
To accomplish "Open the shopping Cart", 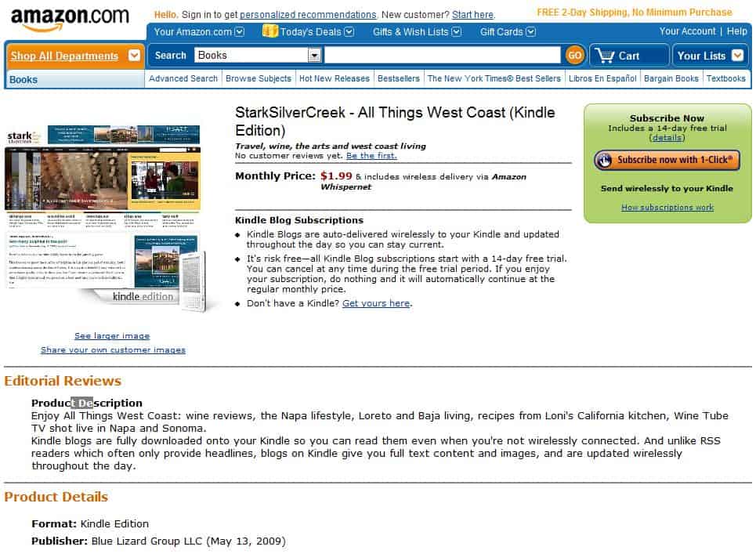I will [x=628, y=56].
